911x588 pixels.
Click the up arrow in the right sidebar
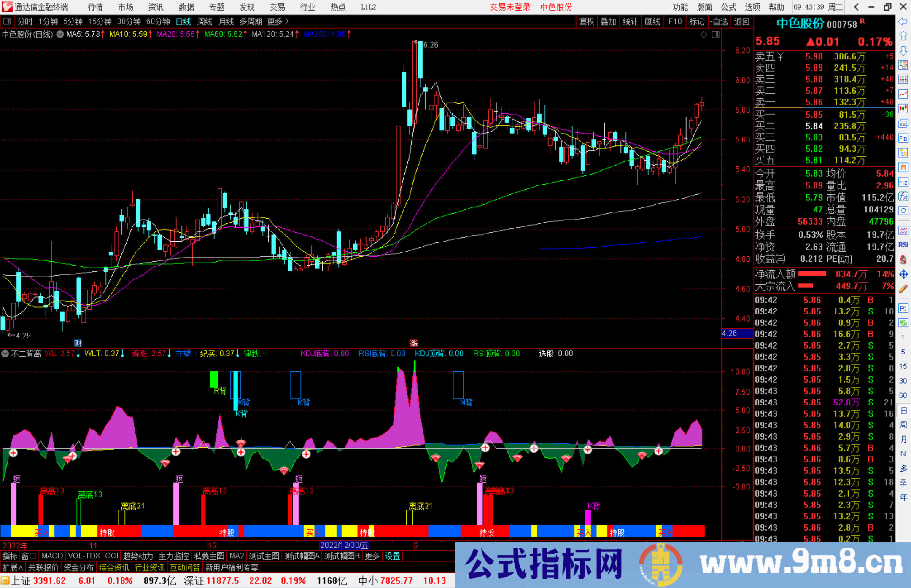click(x=903, y=36)
